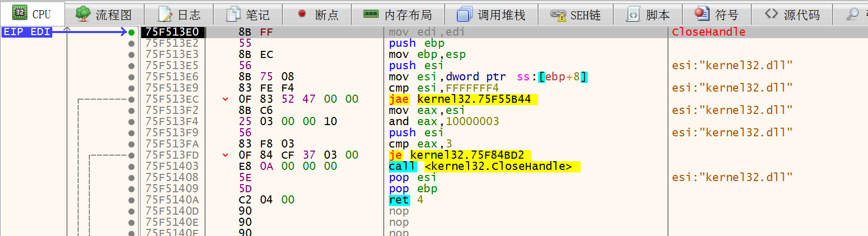Switch to the 流程图 tab
868x236 pixels.
coord(105,14)
